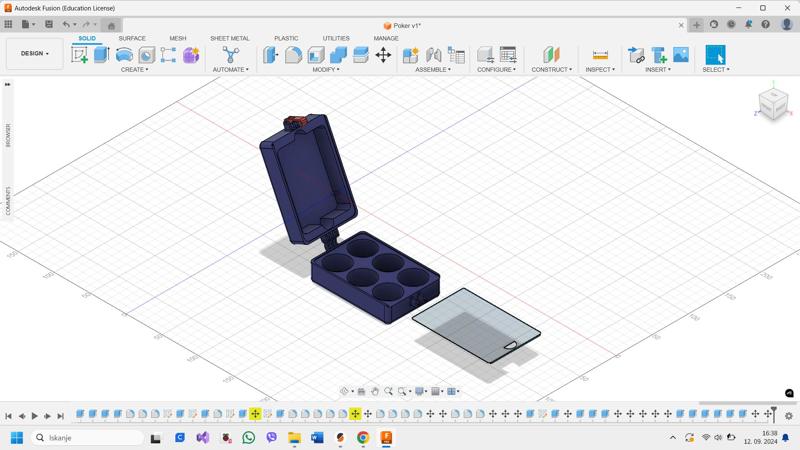Open Grid and Snaps dropdown

(x=437, y=391)
